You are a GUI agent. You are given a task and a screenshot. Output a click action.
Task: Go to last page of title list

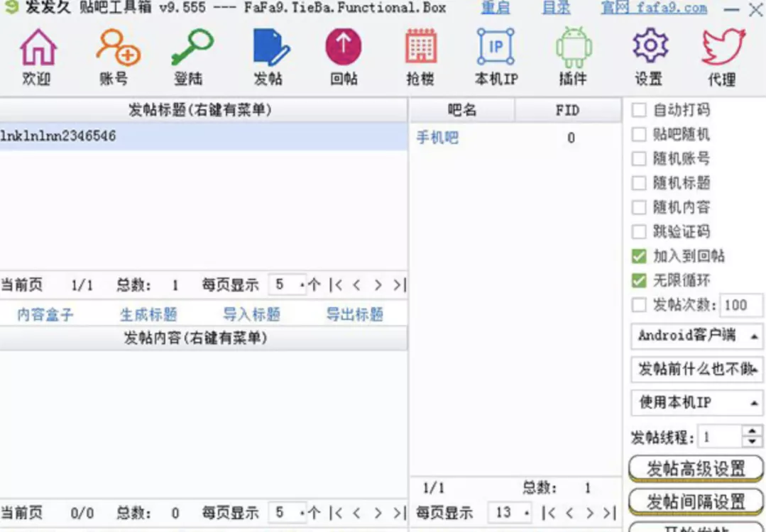[399, 284]
